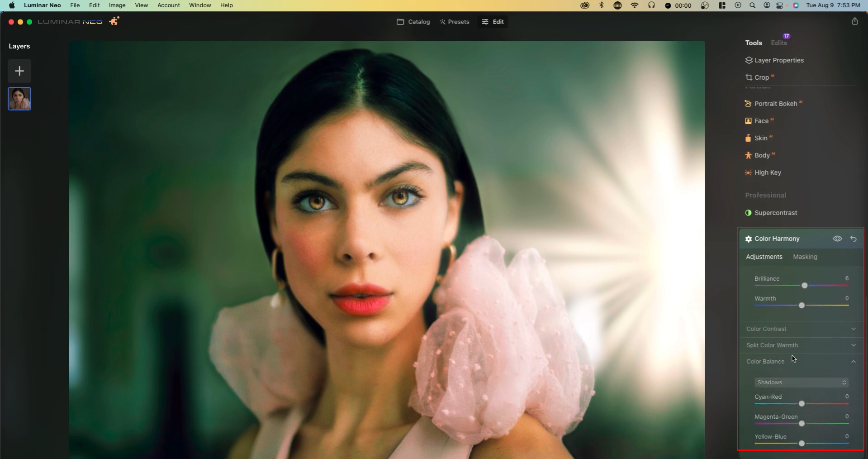Select the Edit mode tab
Screen dimensions: 868x459
coord(493,22)
